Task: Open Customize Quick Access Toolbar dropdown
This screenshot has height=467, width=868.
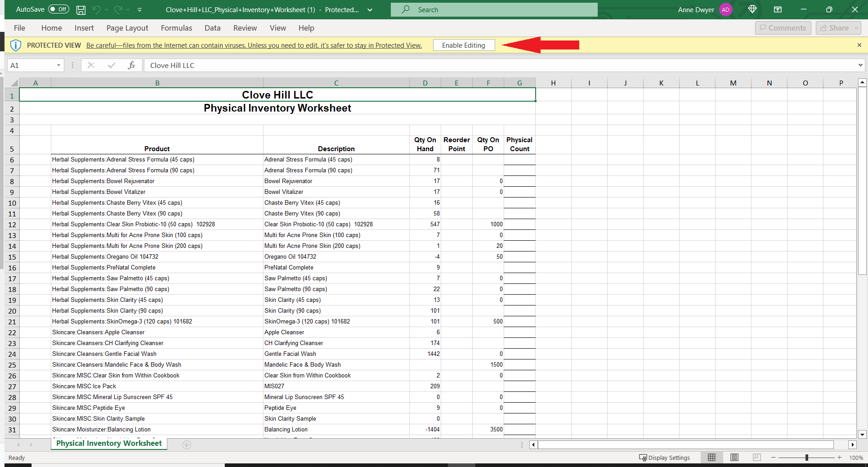Action: click(x=139, y=9)
